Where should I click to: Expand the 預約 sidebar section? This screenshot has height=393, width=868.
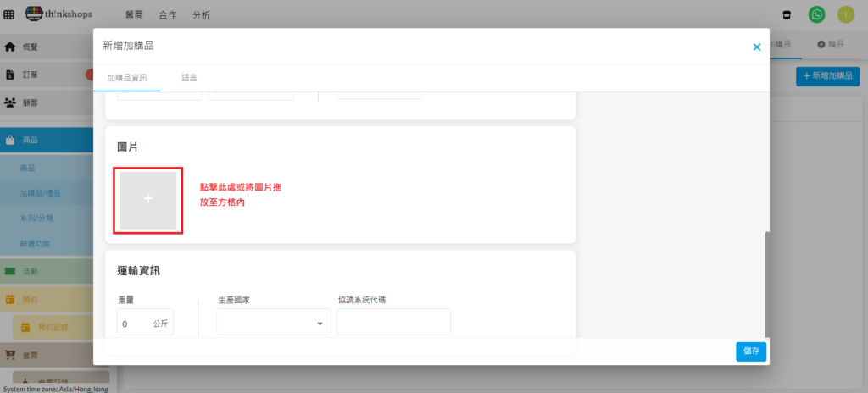(30, 299)
